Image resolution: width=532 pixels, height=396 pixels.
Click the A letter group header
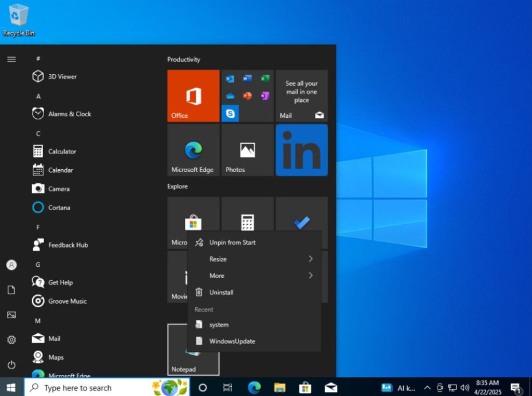pos(38,97)
